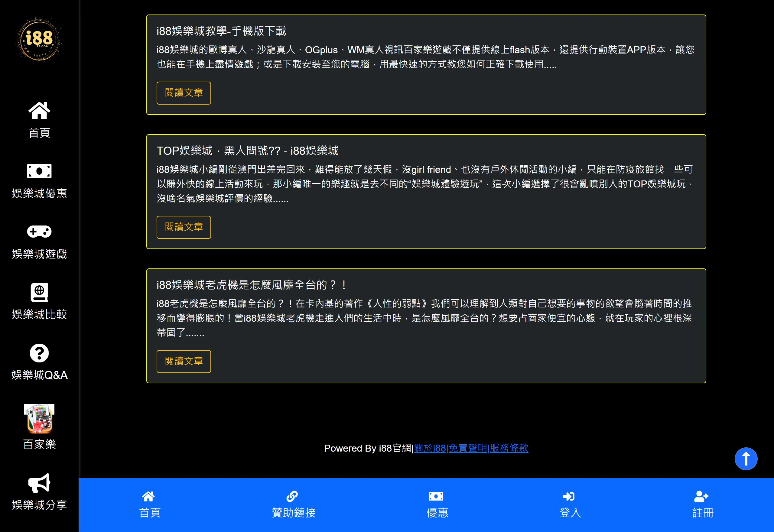The width and height of the screenshot is (774, 532).
Task: Open 閱讀文章 for 老虎機 article
Action: 184,361
